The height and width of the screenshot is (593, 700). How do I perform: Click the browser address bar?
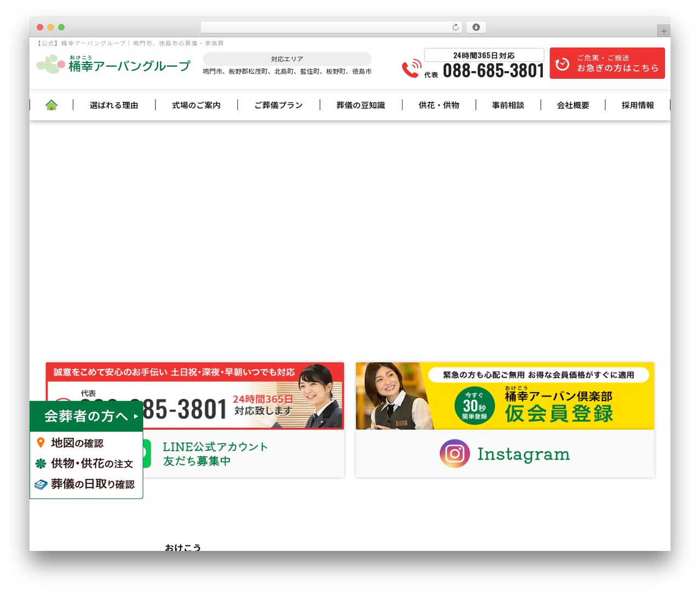point(331,27)
